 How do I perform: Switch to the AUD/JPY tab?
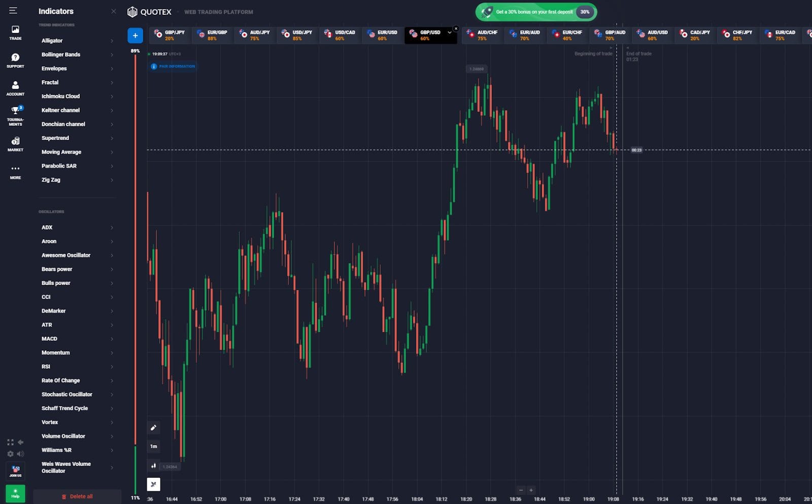coord(255,35)
